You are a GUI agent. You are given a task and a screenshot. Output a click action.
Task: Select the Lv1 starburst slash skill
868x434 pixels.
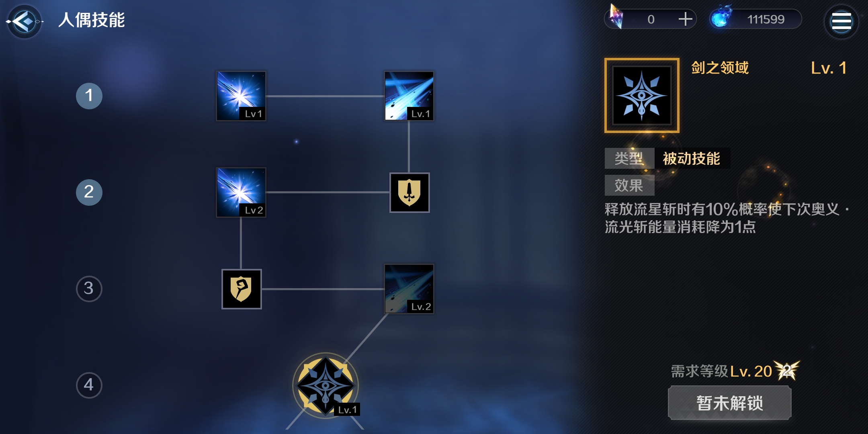[x=241, y=96]
